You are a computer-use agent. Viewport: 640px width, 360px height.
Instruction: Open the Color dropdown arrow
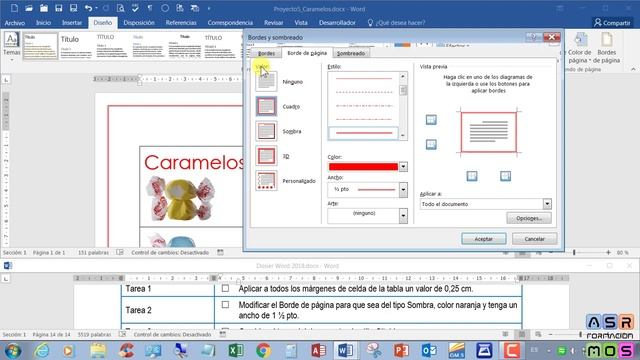pyautogui.click(x=403, y=167)
